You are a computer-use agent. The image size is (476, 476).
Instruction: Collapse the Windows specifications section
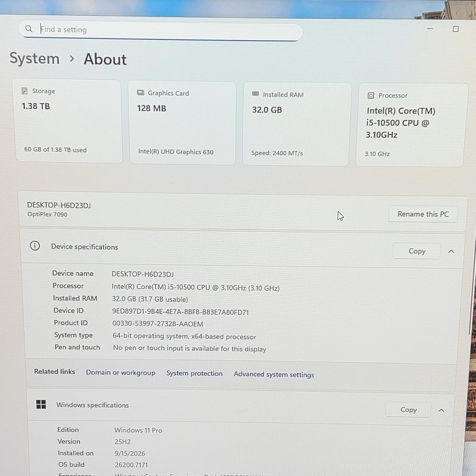point(441,410)
